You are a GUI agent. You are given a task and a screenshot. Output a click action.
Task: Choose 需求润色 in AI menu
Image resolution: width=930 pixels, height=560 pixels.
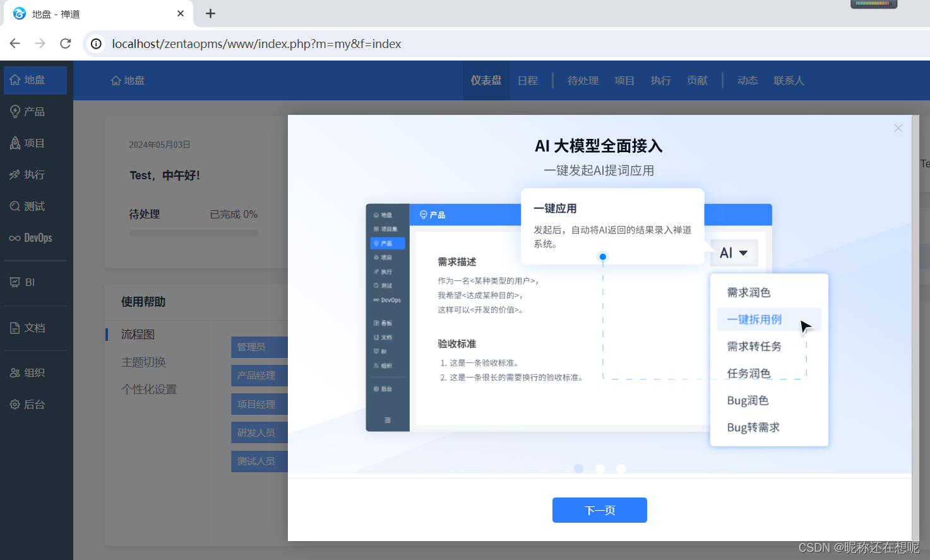pos(749,292)
